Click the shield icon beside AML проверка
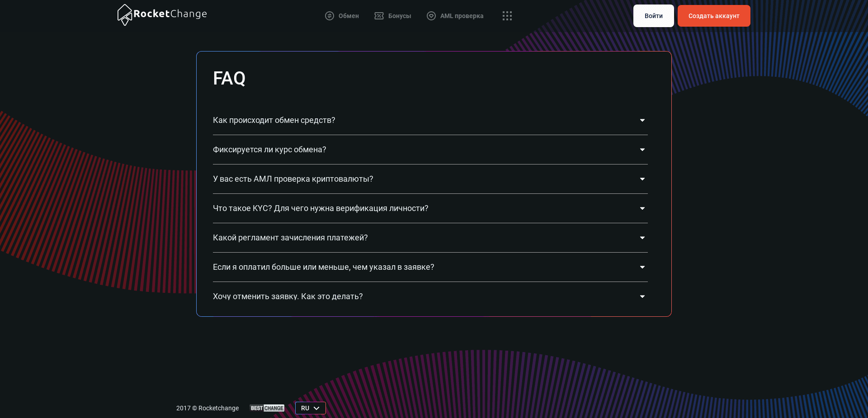 pyautogui.click(x=431, y=16)
